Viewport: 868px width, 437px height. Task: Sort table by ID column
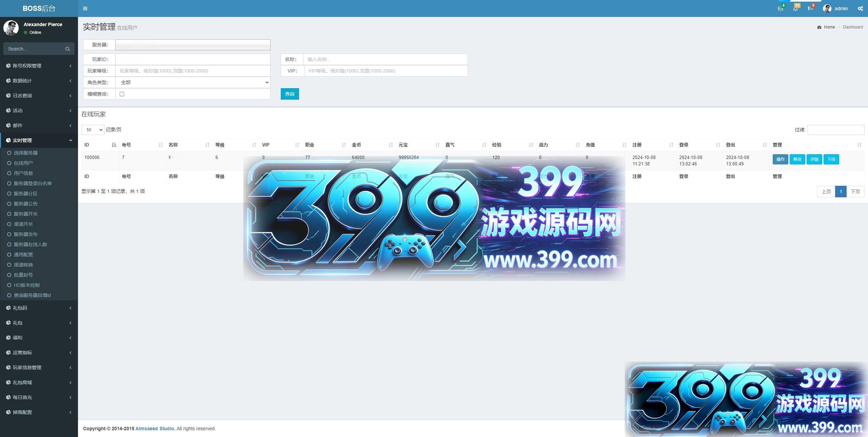click(x=100, y=145)
